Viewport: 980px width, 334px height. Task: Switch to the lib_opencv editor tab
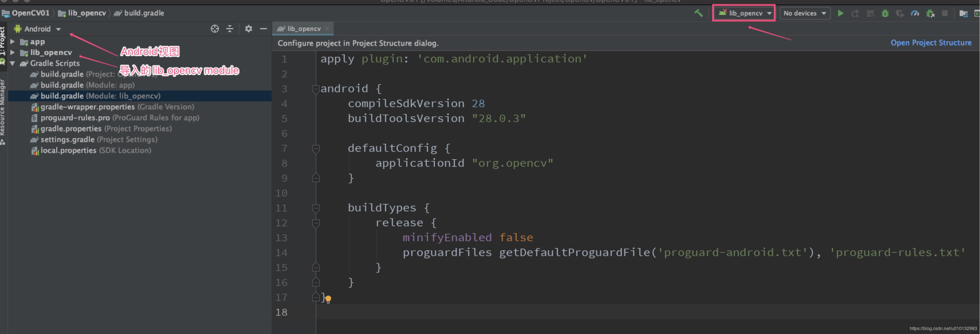[303, 29]
